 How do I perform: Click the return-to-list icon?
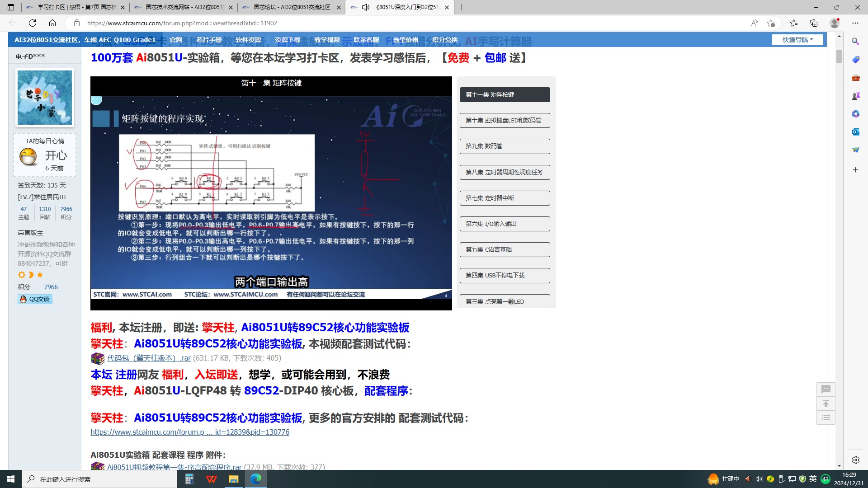click(x=826, y=418)
